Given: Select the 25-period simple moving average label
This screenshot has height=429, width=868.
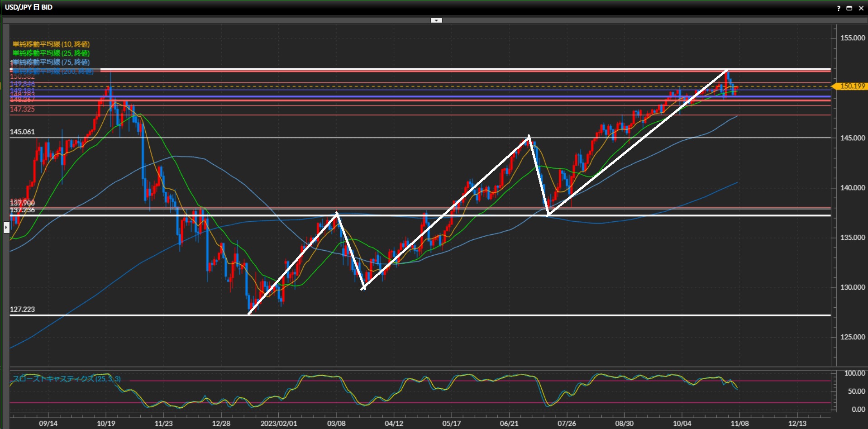Looking at the screenshot, I should [51, 53].
